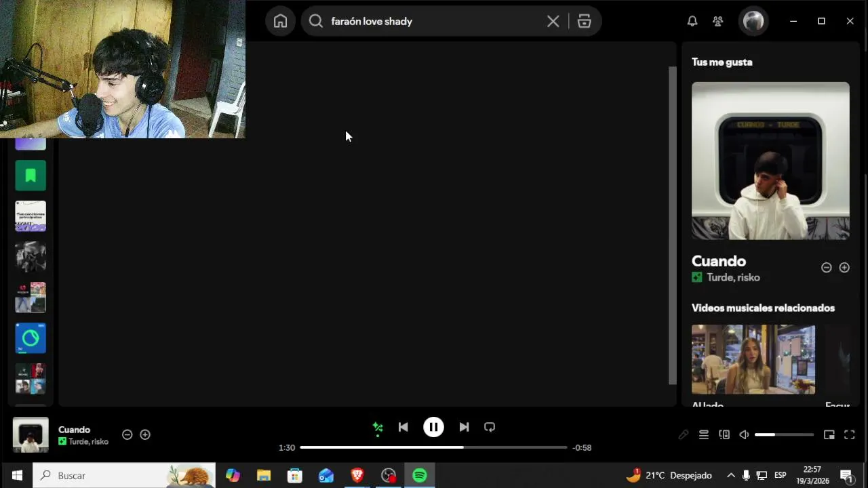
Task: Play the related music video thumbnail
Action: pyautogui.click(x=753, y=359)
